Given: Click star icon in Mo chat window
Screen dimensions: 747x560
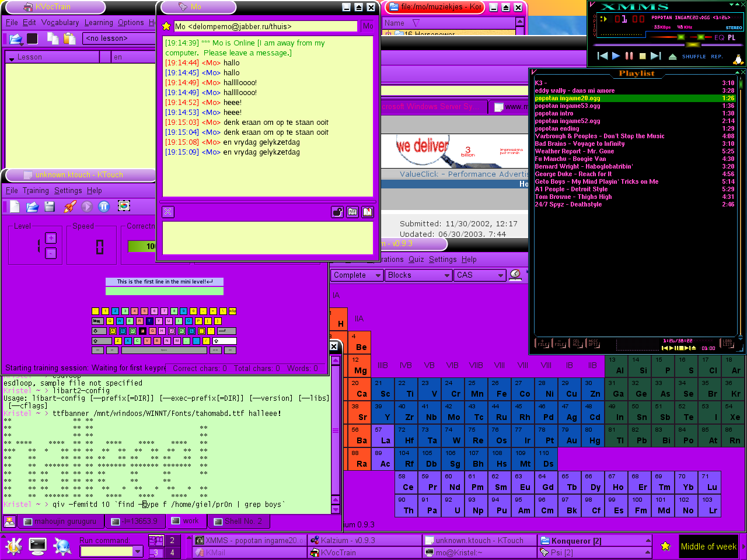Looking at the screenshot, I should click(x=166, y=26).
